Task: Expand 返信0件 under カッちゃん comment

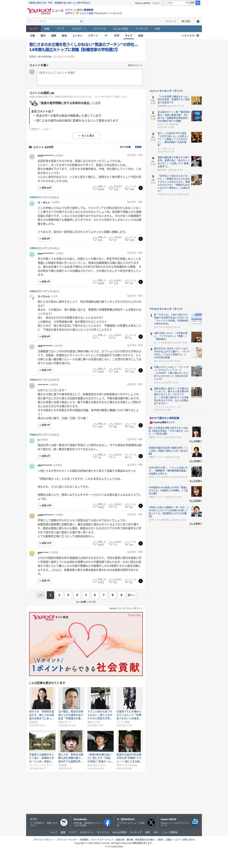Action: pyautogui.click(x=45, y=337)
